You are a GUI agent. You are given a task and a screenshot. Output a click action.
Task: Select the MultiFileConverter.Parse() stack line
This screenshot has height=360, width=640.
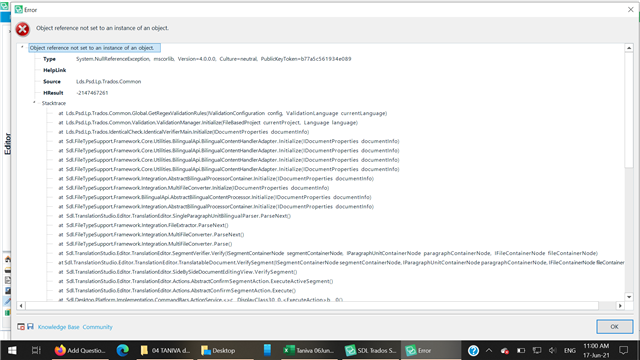coord(145,244)
